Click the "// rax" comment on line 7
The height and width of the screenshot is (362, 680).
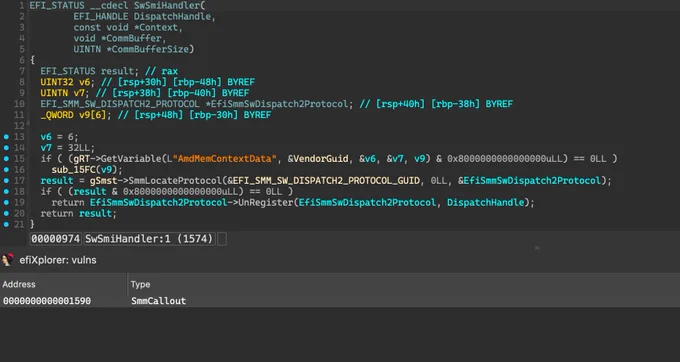161,71
